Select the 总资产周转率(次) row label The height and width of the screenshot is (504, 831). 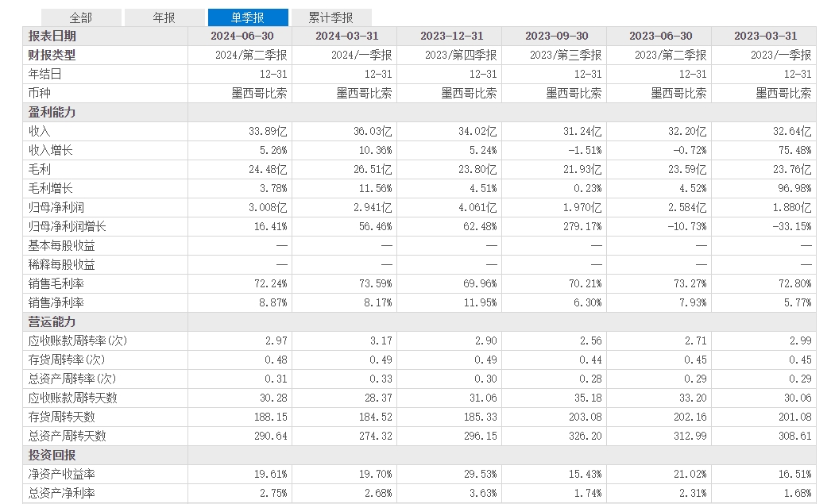(x=72, y=379)
